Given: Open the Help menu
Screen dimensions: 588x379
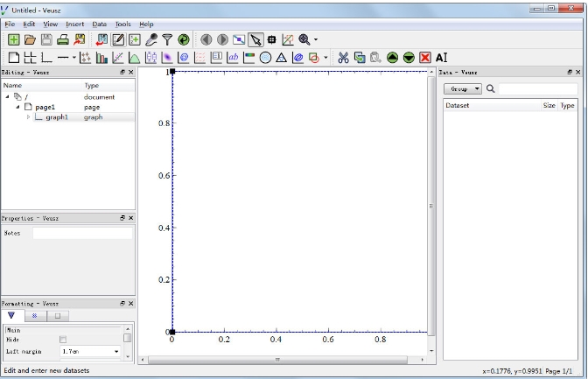Looking at the screenshot, I should click(146, 24).
